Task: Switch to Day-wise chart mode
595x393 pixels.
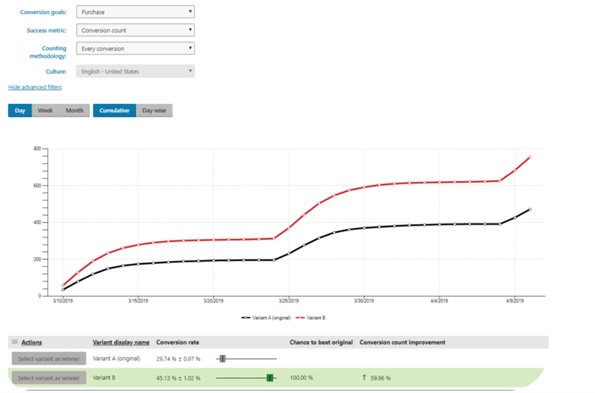Action: pos(154,110)
